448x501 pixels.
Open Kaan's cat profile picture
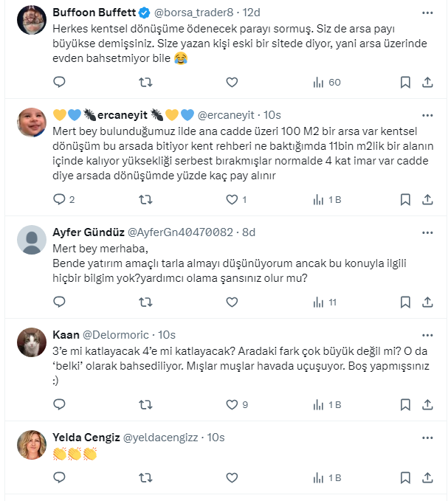pos(32,342)
